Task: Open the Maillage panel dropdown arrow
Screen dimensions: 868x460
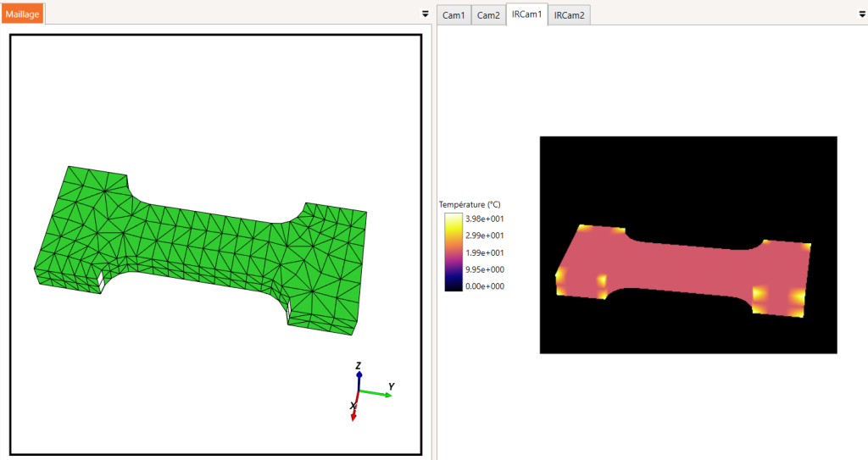Action: coord(426,14)
